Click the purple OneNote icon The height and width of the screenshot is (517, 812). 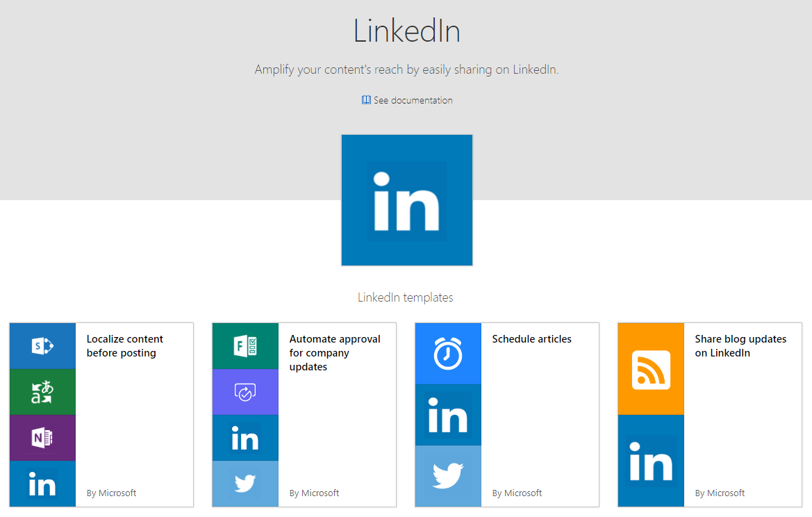pyautogui.click(x=42, y=438)
